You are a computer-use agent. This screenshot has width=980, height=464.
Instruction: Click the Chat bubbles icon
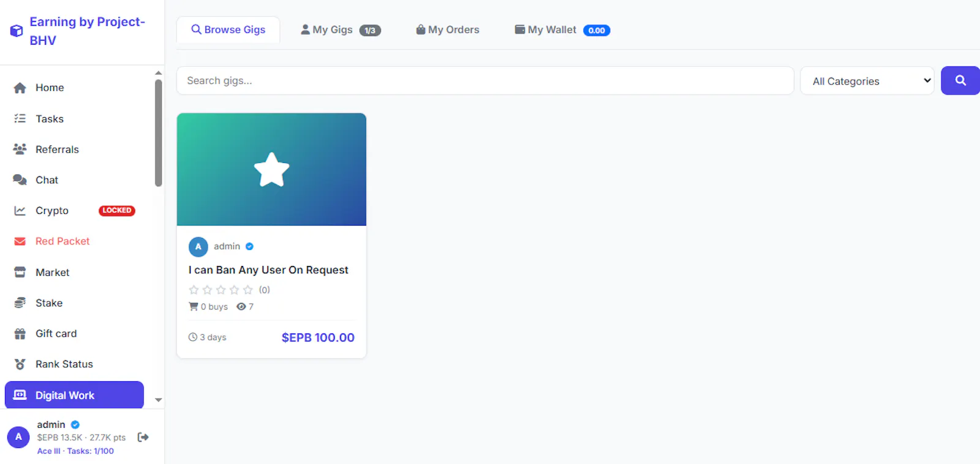coord(20,180)
